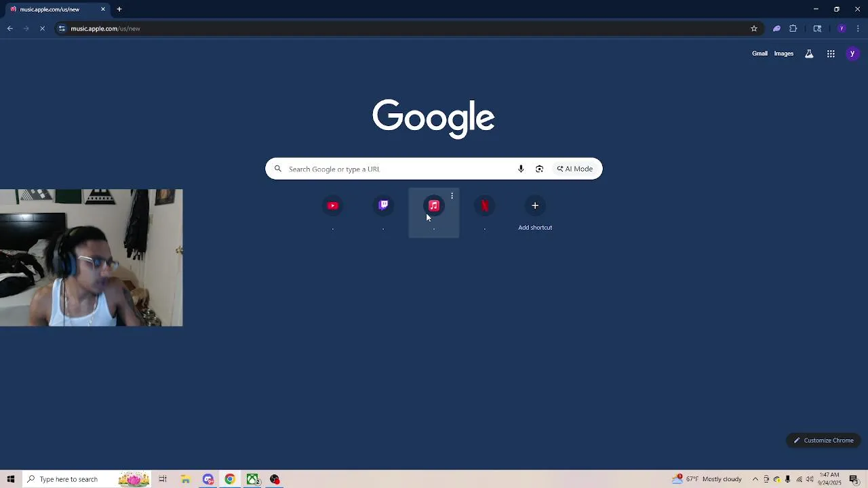This screenshot has height=488, width=868.
Task: Go back with the browser back arrow
Action: [10, 28]
